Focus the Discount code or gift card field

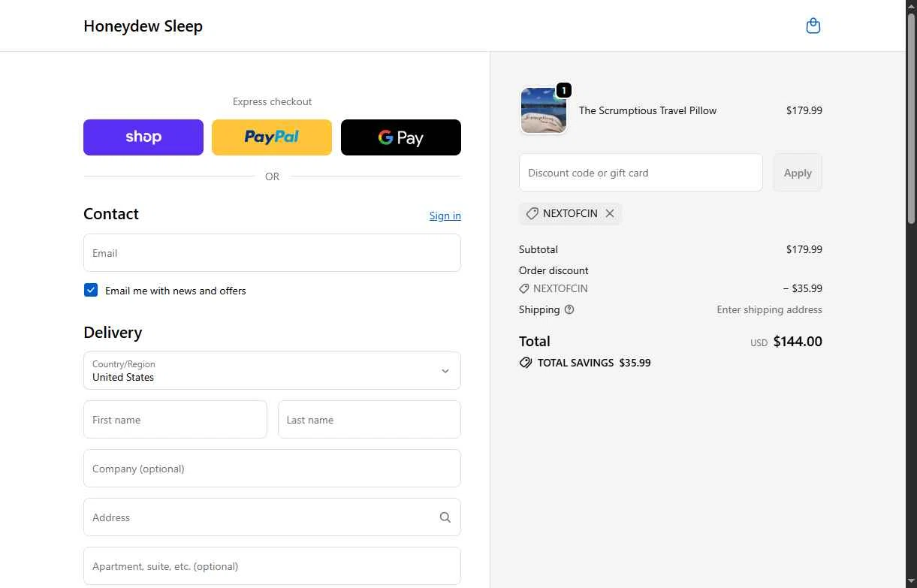coord(641,173)
